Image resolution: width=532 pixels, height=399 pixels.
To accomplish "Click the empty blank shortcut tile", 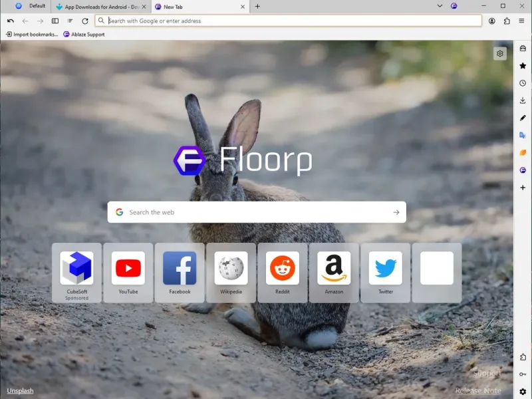I will 437,273.
